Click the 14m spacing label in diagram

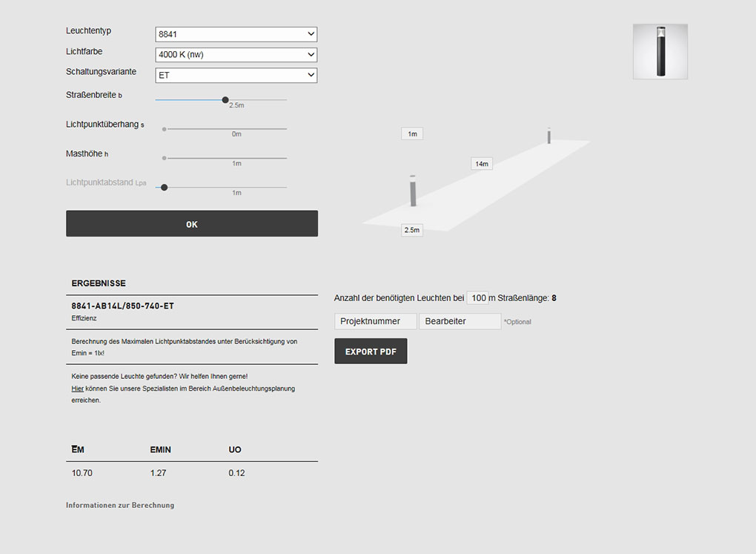[x=482, y=164]
